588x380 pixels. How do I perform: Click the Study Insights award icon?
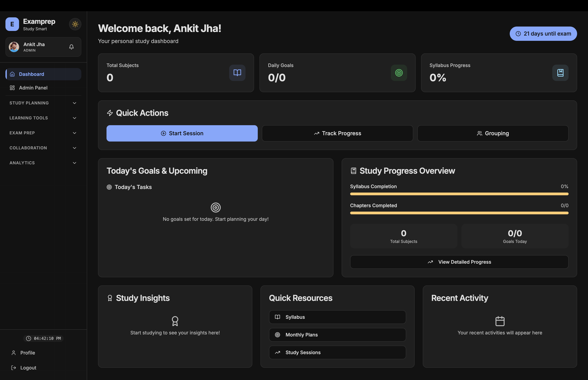[110, 298]
